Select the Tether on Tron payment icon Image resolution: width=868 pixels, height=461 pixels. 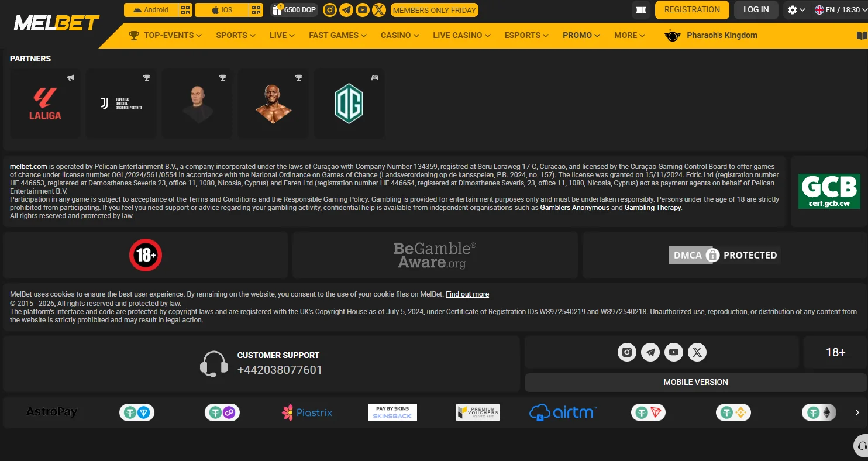(x=649, y=412)
